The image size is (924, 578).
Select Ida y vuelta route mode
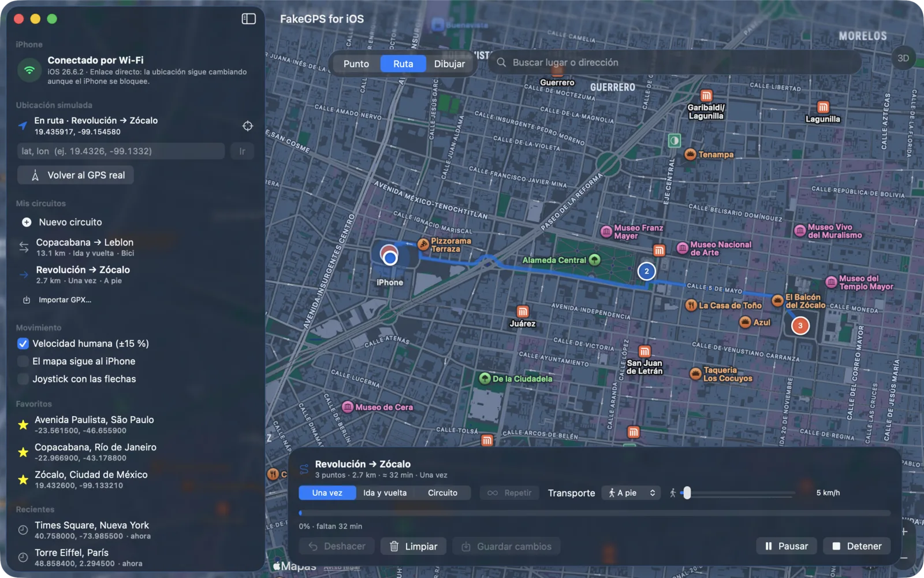click(x=385, y=493)
